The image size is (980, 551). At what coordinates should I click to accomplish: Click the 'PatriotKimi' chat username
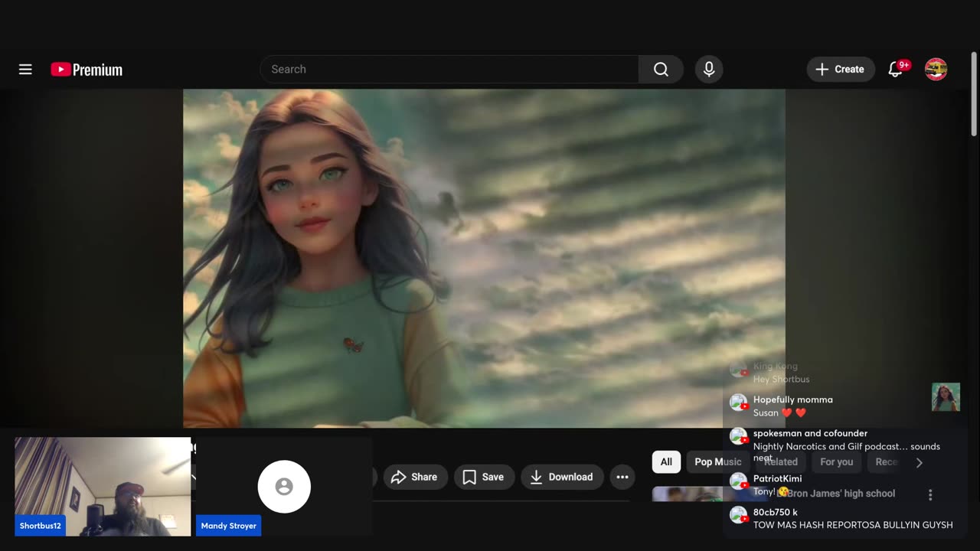click(777, 478)
